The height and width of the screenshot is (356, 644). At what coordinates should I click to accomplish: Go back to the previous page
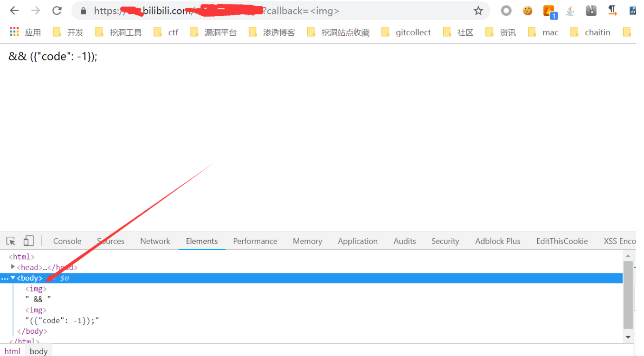click(x=14, y=11)
